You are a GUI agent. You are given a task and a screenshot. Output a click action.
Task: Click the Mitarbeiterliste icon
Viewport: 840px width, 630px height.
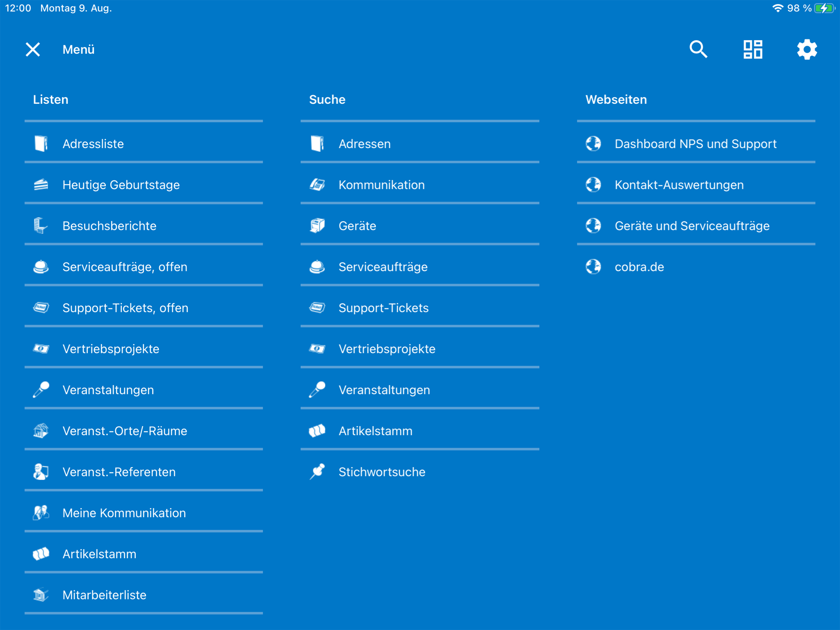[x=41, y=595]
